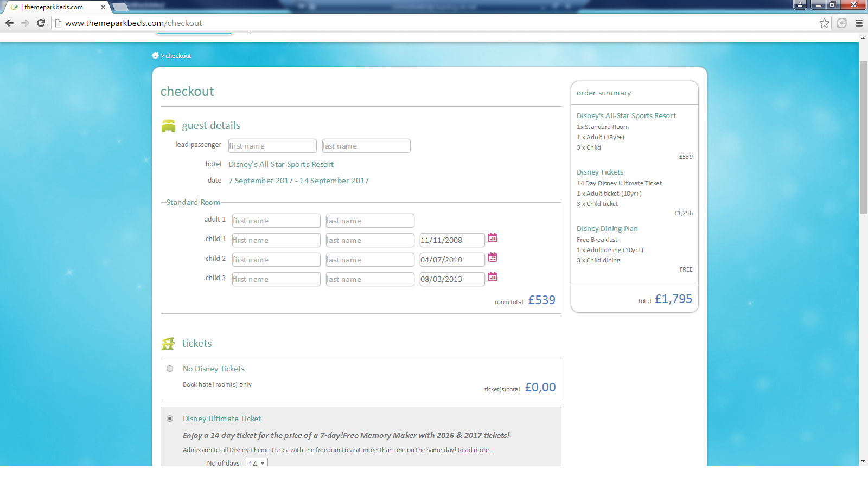Image resolution: width=868 pixels, height=502 pixels.
Task: Click the page vertical scrollbar thumb
Action: [863, 138]
